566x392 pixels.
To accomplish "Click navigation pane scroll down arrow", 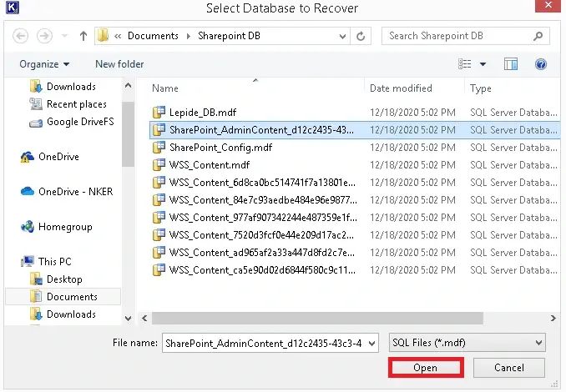I will [129, 319].
